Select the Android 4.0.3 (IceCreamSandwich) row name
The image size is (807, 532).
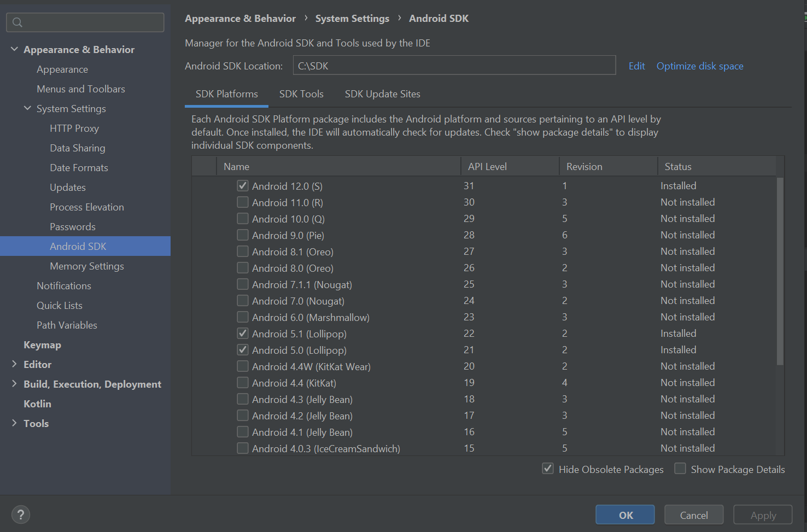coord(326,449)
